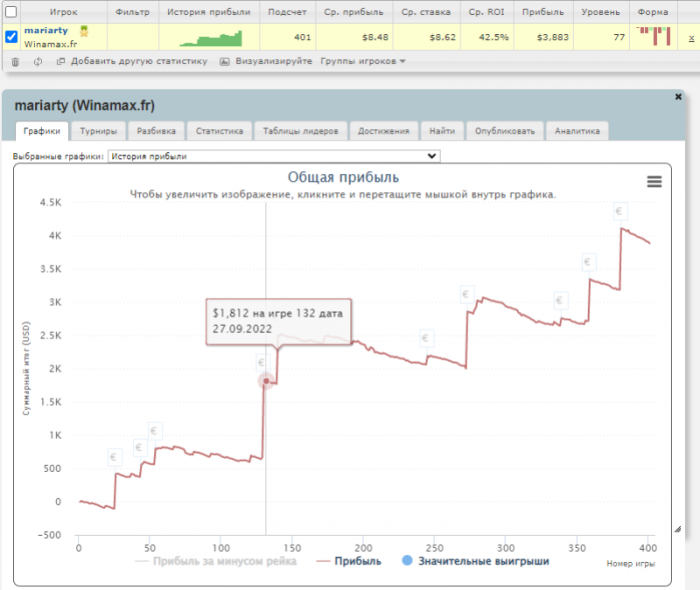Screen dimensions: 700x590
Task: Open the Достижения tab
Action: coord(383,131)
